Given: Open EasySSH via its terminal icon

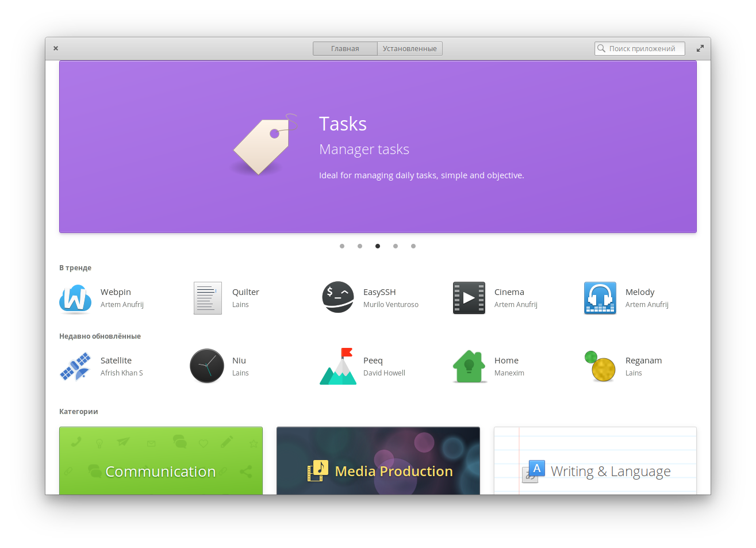Looking at the screenshot, I should tap(338, 298).
